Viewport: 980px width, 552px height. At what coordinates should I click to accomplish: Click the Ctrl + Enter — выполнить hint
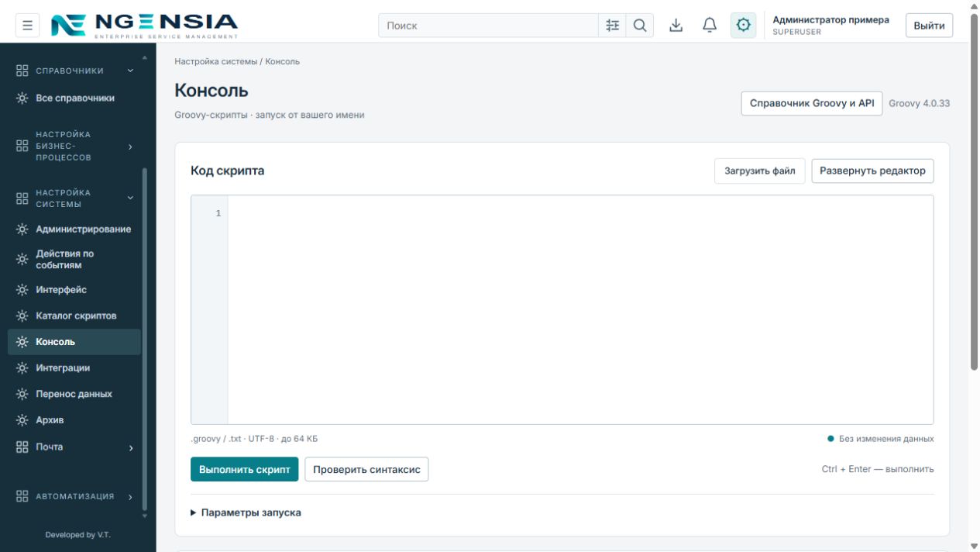pyautogui.click(x=878, y=469)
